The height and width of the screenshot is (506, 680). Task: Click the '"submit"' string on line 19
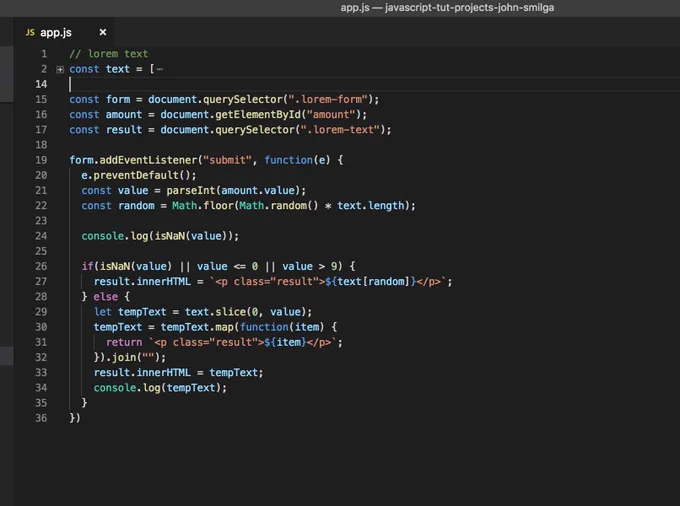228,160
